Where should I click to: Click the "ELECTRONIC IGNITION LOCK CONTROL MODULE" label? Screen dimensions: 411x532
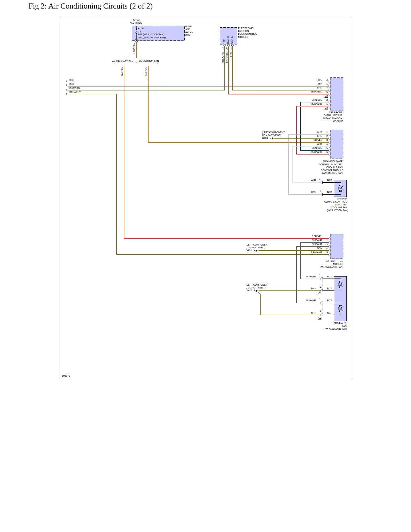coord(247,33)
